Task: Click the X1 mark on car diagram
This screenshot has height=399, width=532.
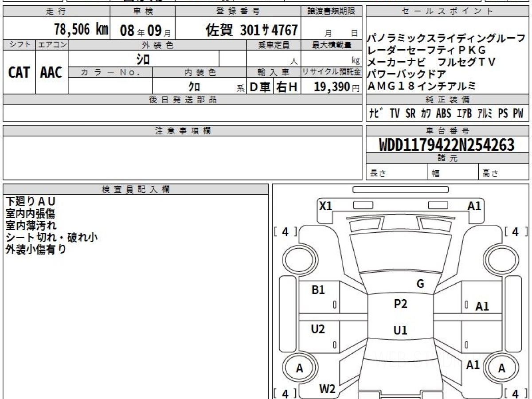Action: [x=326, y=206]
